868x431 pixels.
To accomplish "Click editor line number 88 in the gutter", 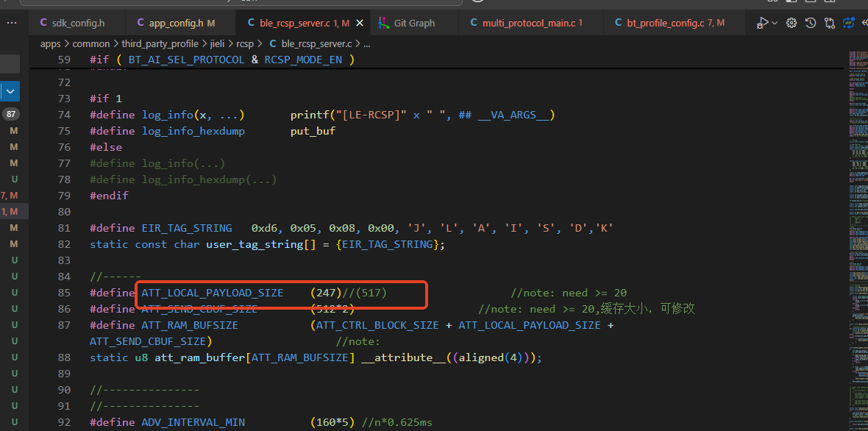I will (x=64, y=358).
